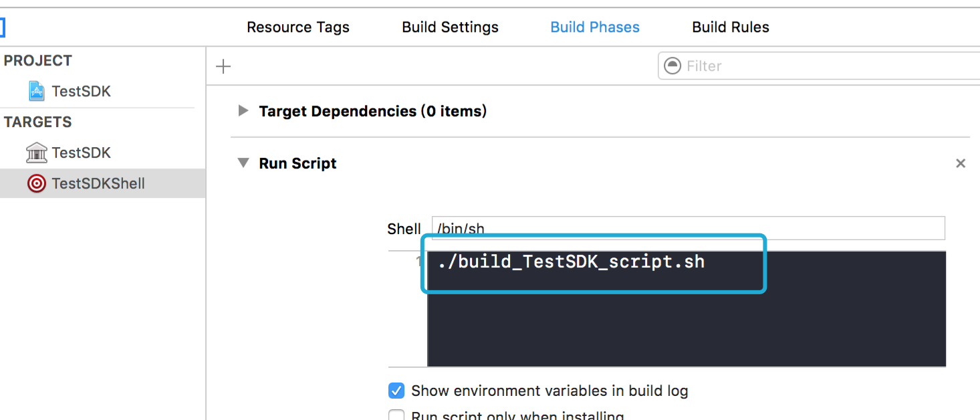Image resolution: width=980 pixels, height=420 pixels.
Task: Select the Build Phases tab
Action: [595, 27]
